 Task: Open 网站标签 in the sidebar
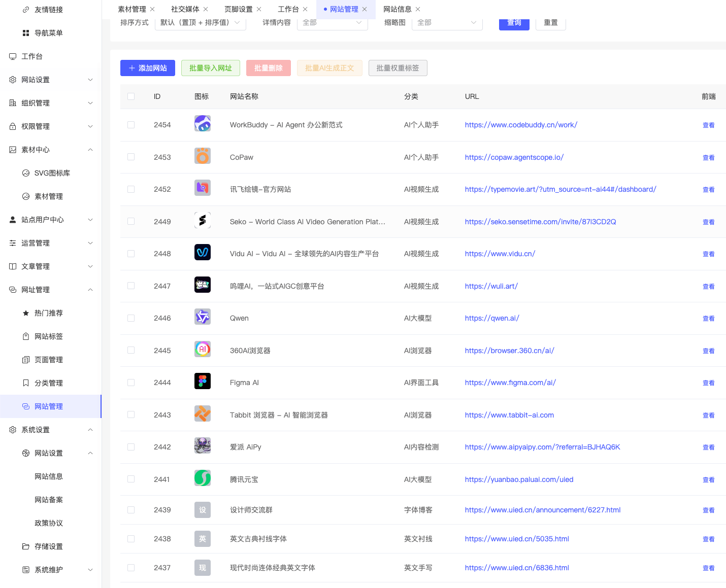click(x=51, y=336)
